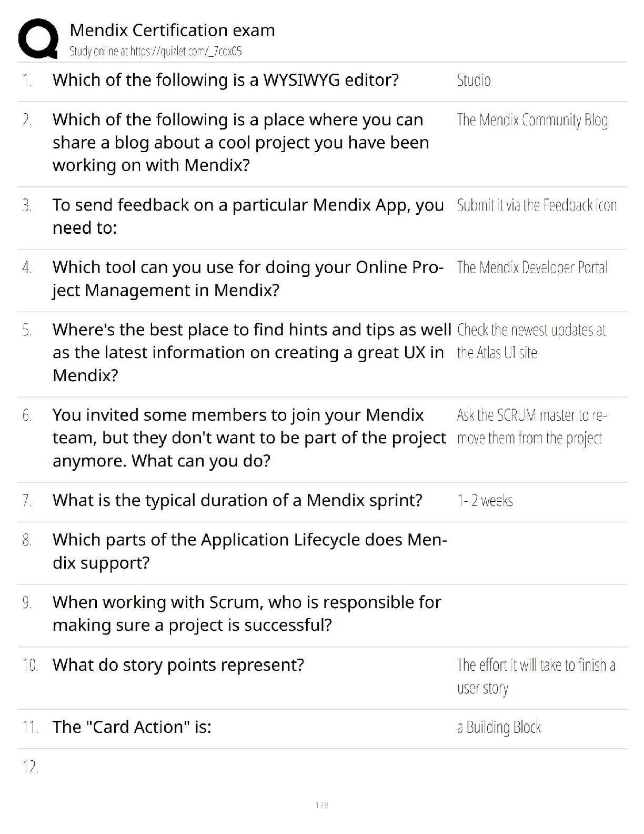Click 'a Building Block' answer
The width and height of the screenshot is (644, 834).
[x=498, y=728]
